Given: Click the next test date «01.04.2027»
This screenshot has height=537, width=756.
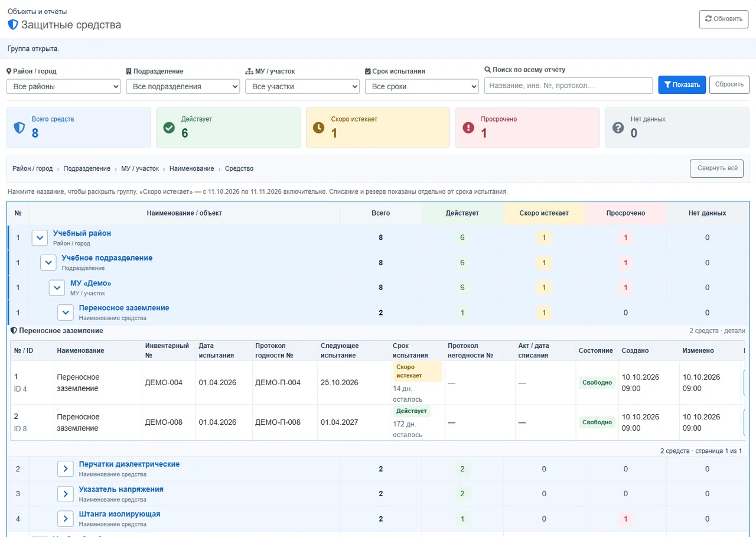Looking at the screenshot, I should (x=340, y=422).
